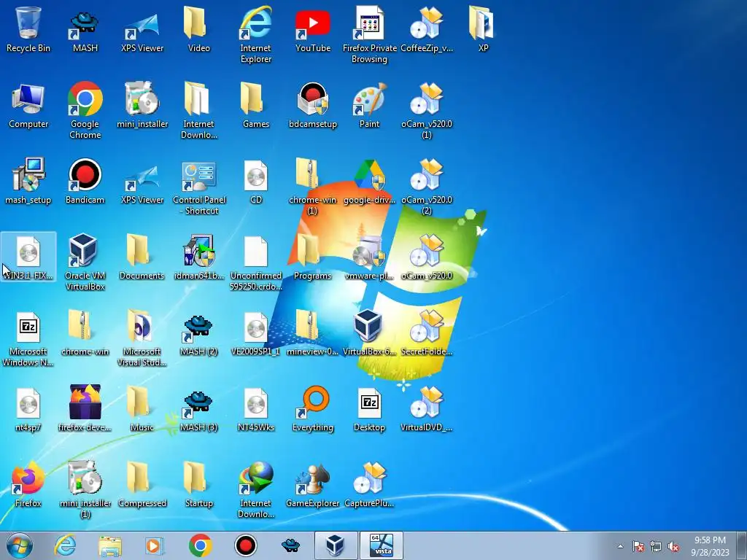Select the NT45Wks disc image
The image size is (747, 560).
click(x=256, y=408)
